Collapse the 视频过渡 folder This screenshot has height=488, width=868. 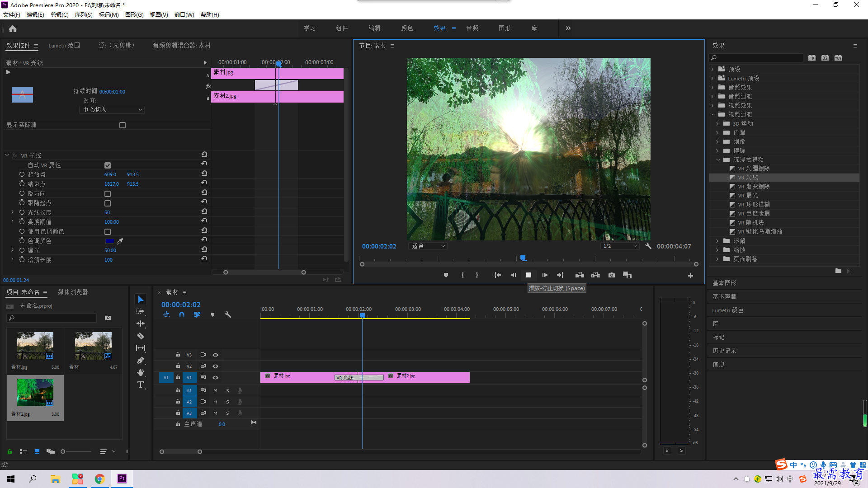click(x=713, y=115)
